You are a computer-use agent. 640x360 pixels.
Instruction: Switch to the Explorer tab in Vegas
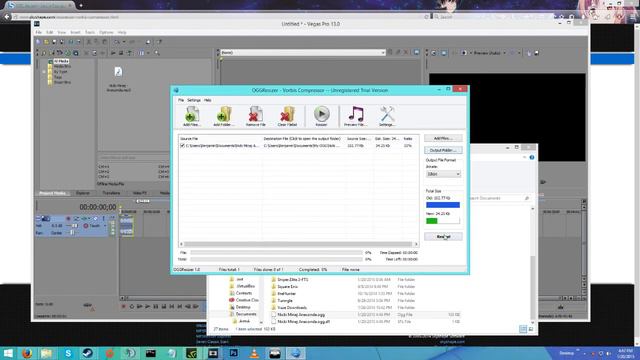coord(83,193)
